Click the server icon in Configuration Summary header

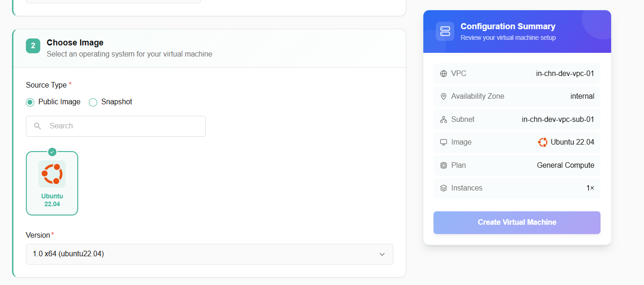coord(445,31)
